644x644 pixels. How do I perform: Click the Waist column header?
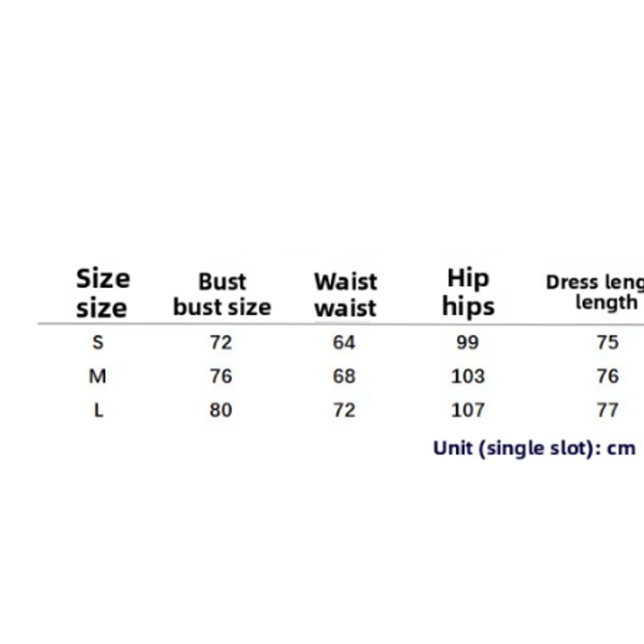coord(346,295)
